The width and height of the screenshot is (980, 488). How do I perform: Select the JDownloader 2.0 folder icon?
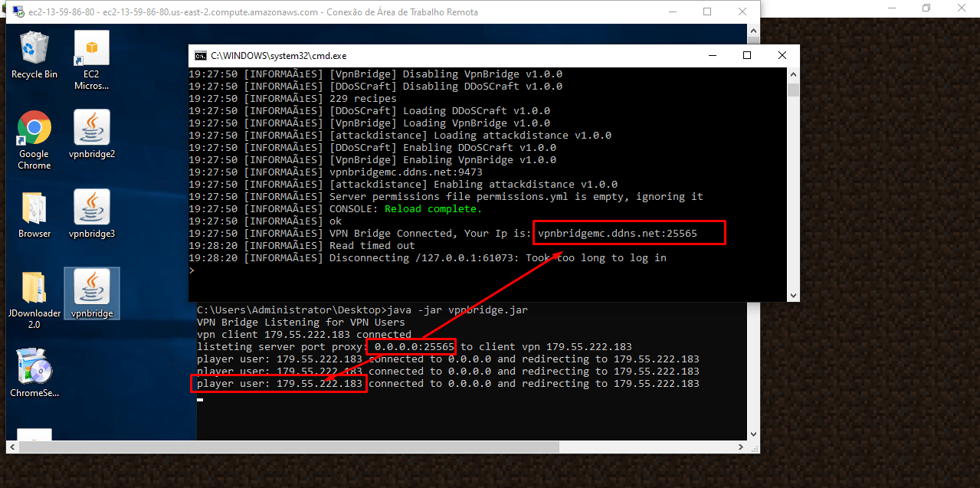tap(34, 300)
